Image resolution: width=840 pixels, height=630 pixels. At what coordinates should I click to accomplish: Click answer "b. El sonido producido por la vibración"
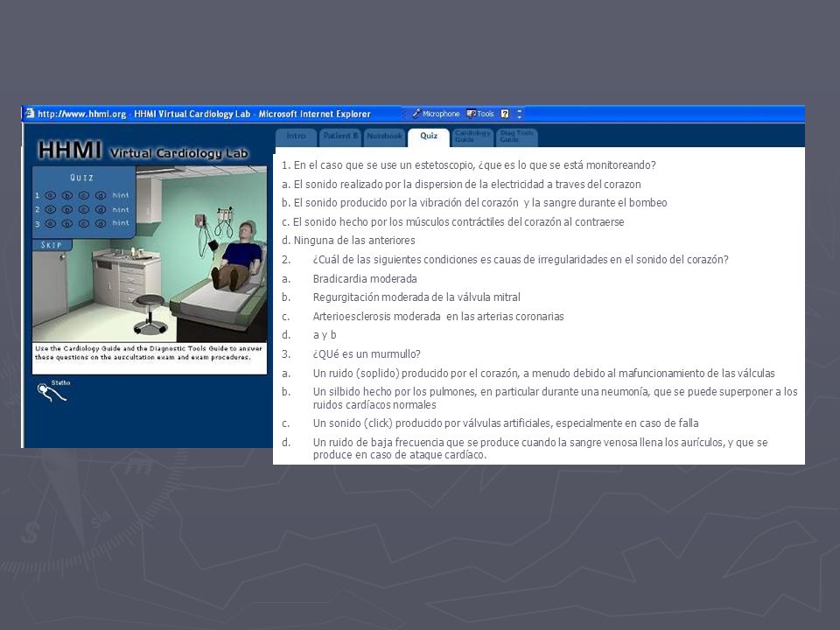[x=474, y=203]
